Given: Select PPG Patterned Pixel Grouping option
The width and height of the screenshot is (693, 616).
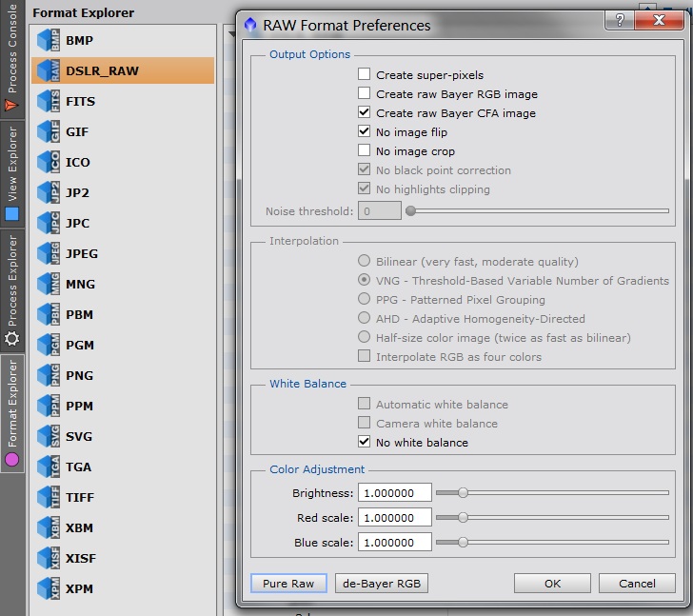Looking at the screenshot, I should point(364,299).
